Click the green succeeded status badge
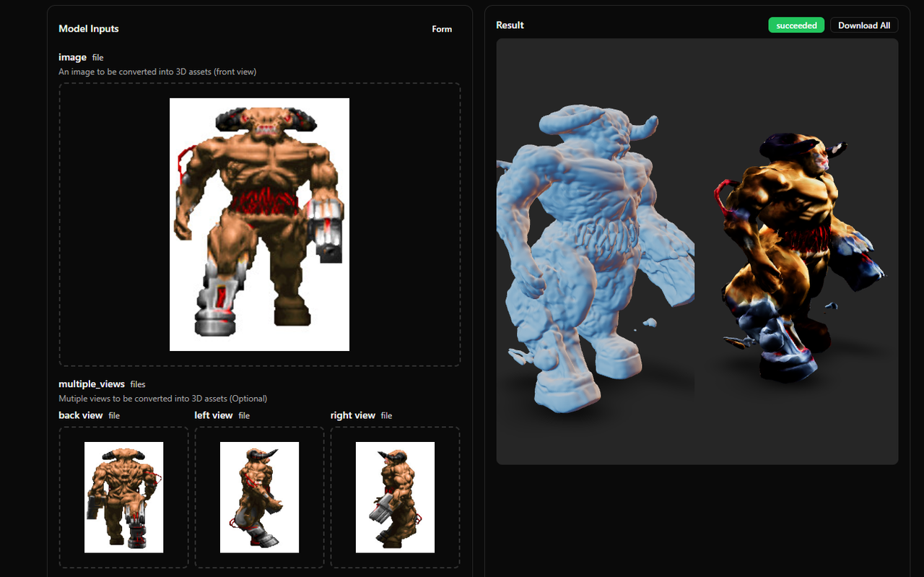Image resolution: width=924 pixels, height=577 pixels. point(796,25)
